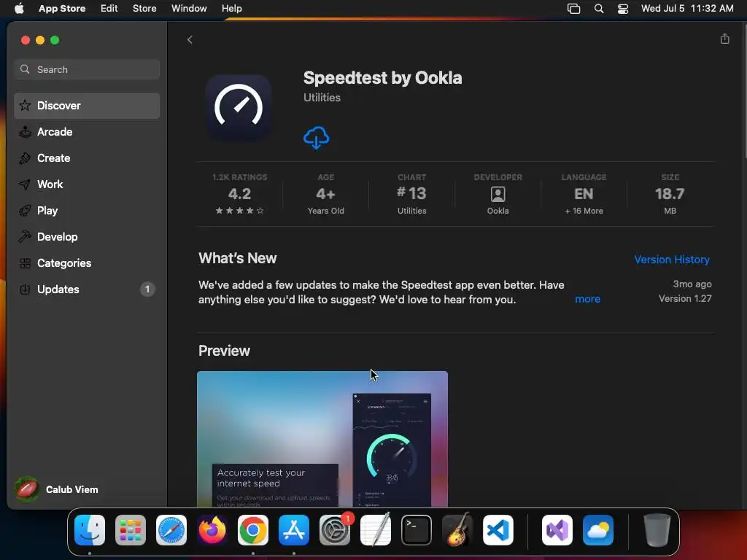
Task: Focus the App Store Search field
Action: coord(87,69)
